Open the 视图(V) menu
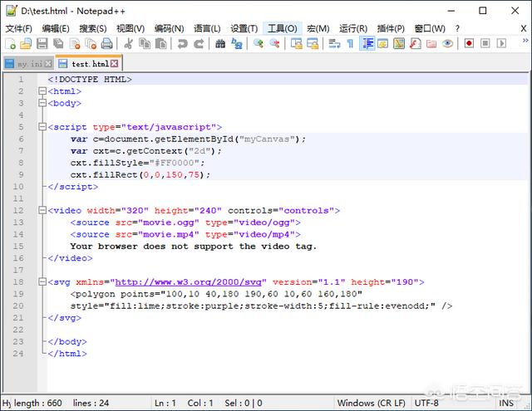This screenshot has height=411, width=532. tap(131, 28)
